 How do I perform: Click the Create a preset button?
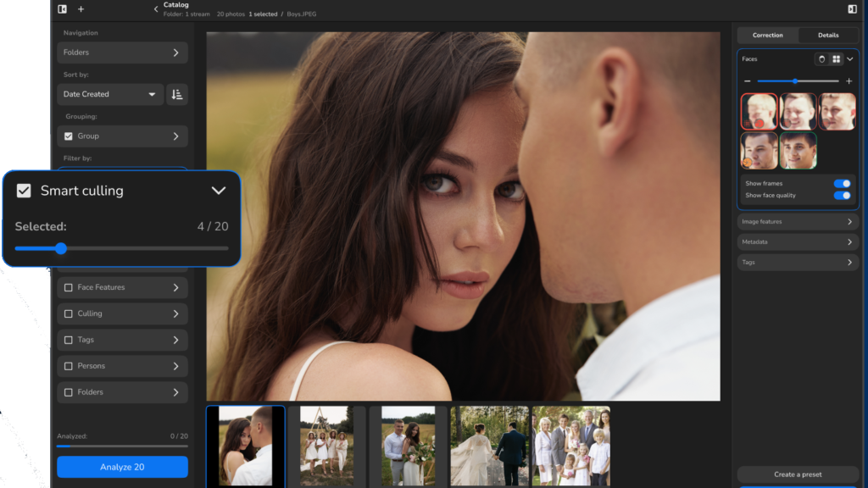tap(798, 476)
